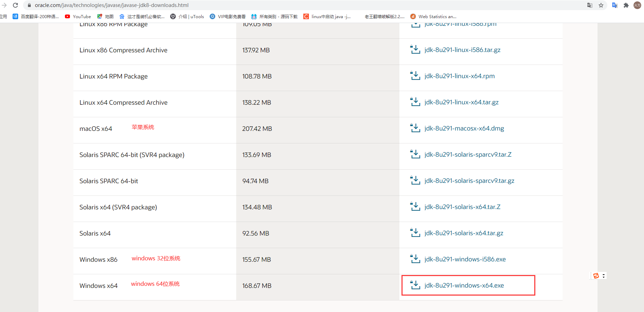
Task: Open the Extensions puzzle icon
Action: (x=626, y=5)
